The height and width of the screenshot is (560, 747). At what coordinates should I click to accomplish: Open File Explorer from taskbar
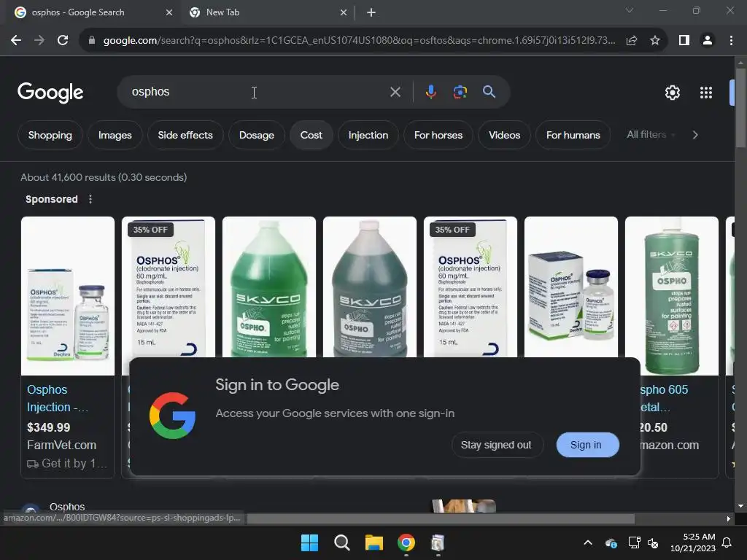374,542
